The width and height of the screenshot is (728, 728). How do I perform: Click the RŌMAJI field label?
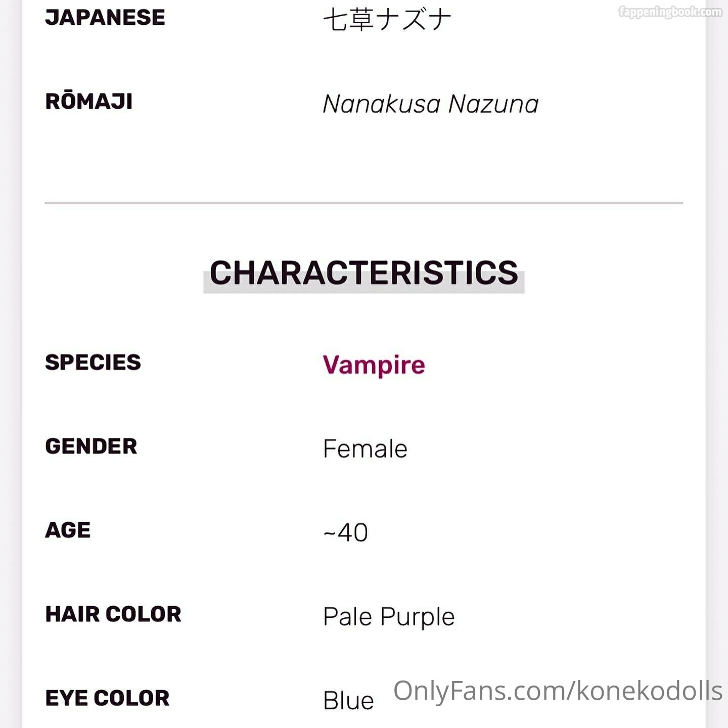[89, 101]
